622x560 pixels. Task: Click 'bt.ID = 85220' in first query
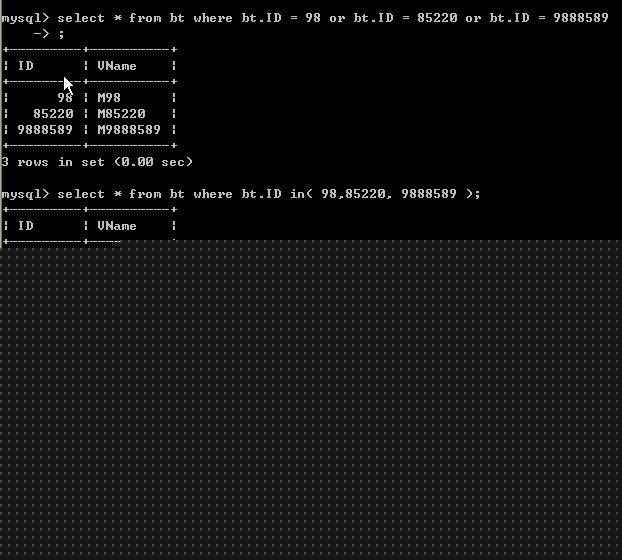(x=405, y=18)
